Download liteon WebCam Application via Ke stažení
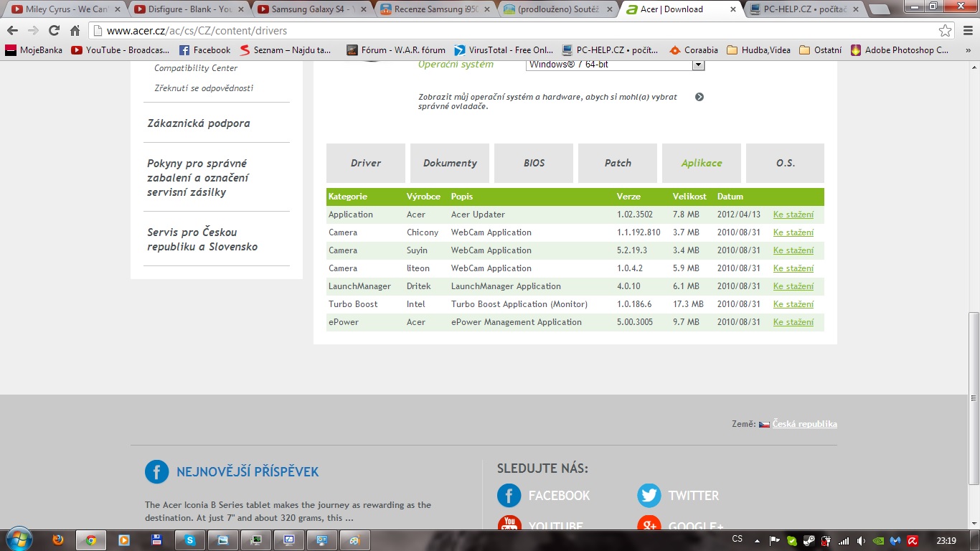This screenshot has width=980, height=551. pos(793,268)
